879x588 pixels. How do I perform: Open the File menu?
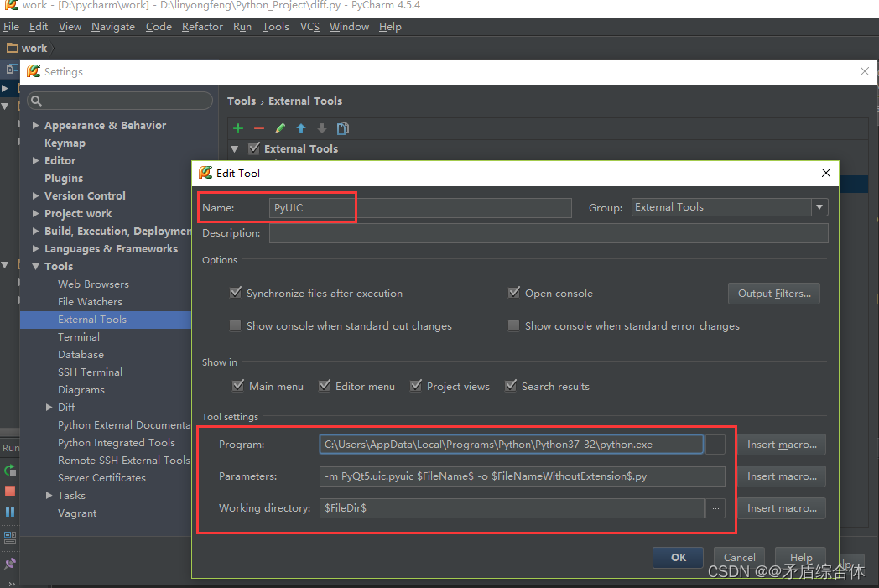tap(11, 27)
